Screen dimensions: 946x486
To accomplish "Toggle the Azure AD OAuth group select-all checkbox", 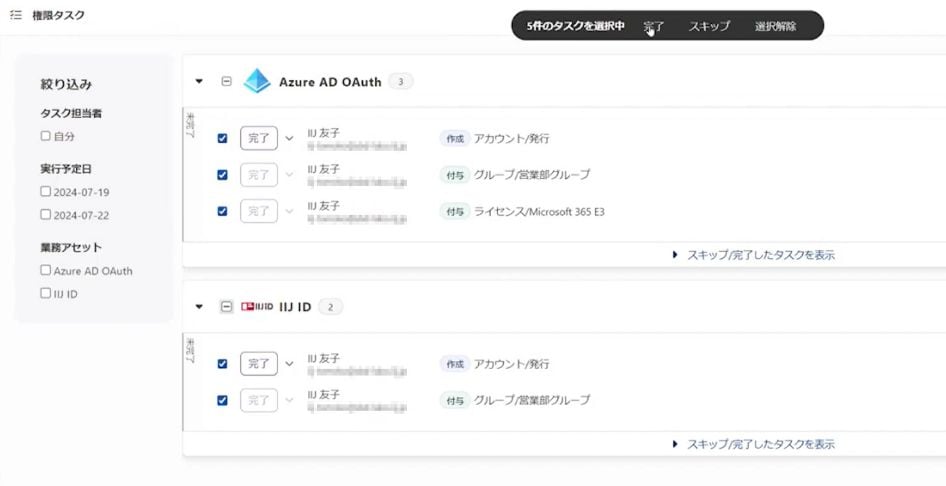I will [226, 82].
